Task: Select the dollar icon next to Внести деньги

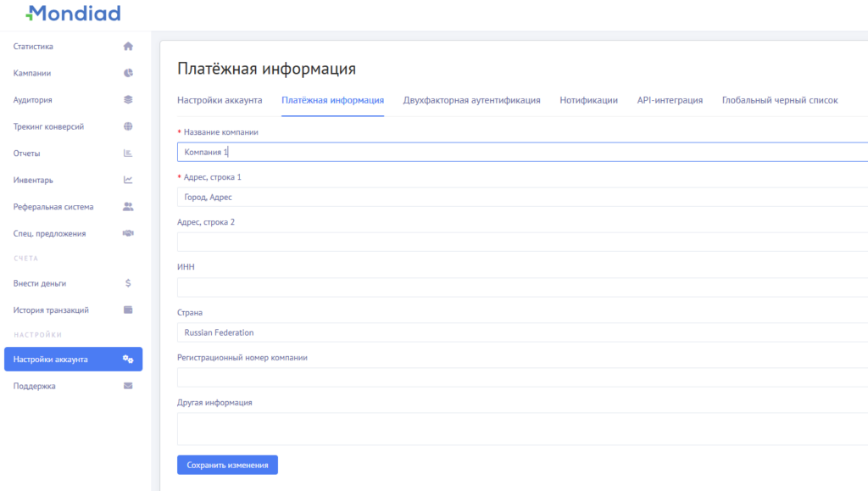Action: click(128, 283)
